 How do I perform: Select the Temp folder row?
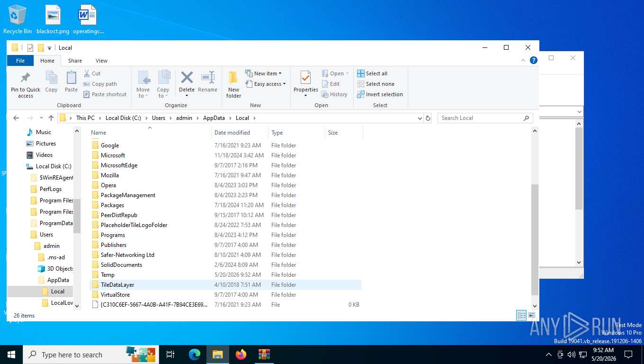tap(225, 275)
